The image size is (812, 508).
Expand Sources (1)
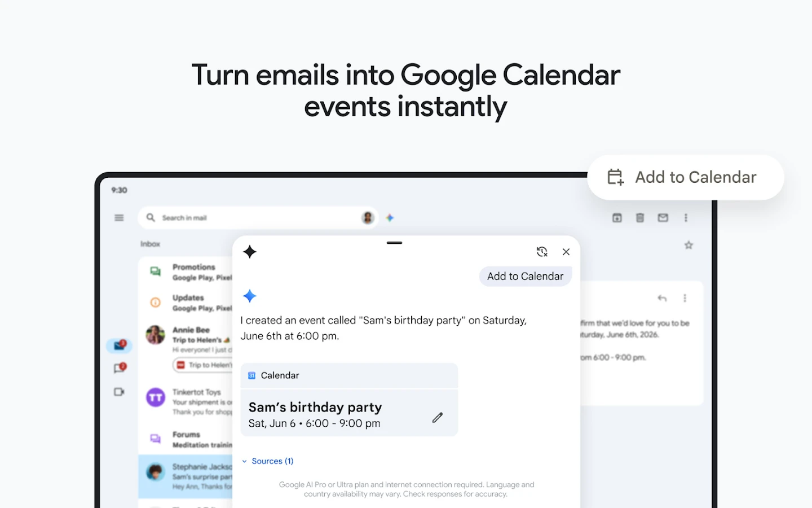click(268, 461)
